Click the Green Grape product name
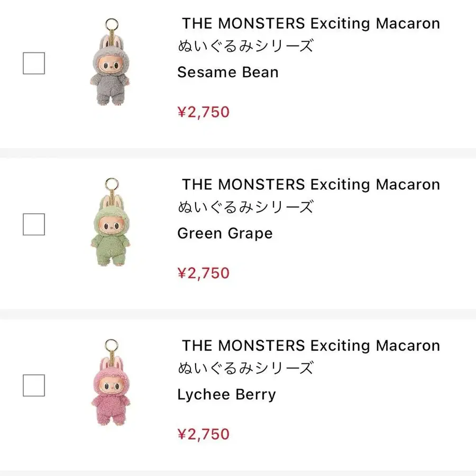The image size is (476, 476). point(225,233)
